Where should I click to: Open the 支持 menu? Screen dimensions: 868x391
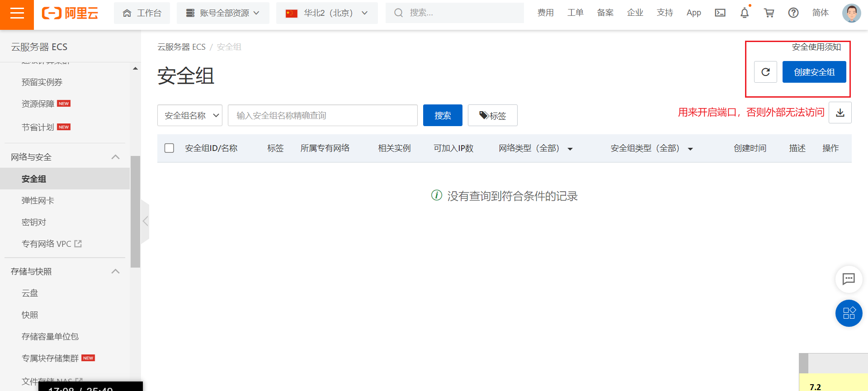[x=665, y=13]
